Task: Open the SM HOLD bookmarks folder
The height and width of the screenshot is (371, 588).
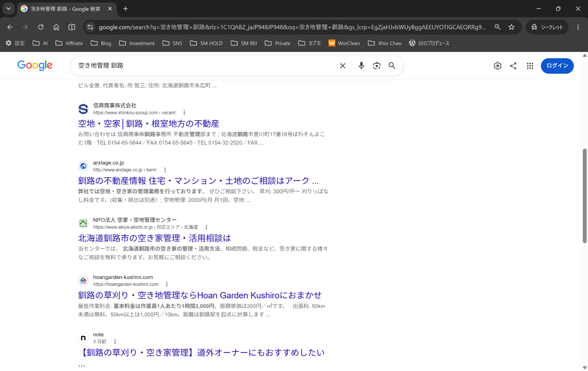Action: click(206, 43)
